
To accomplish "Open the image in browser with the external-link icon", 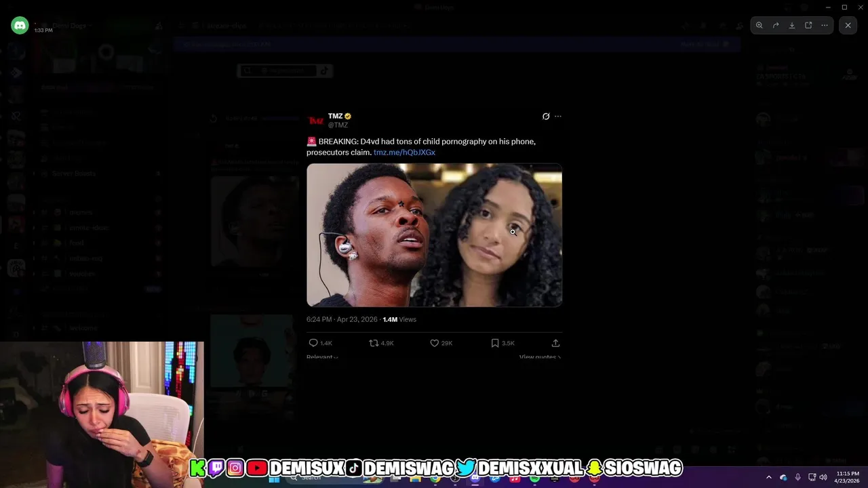I will pyautogui.click(x=808, y=25).
